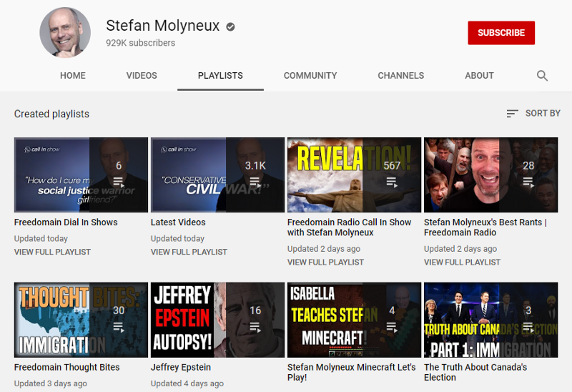Click Updated today under Freedomain Dial In Shows
This screenshot has width=572, height=392.
point(41,238)
